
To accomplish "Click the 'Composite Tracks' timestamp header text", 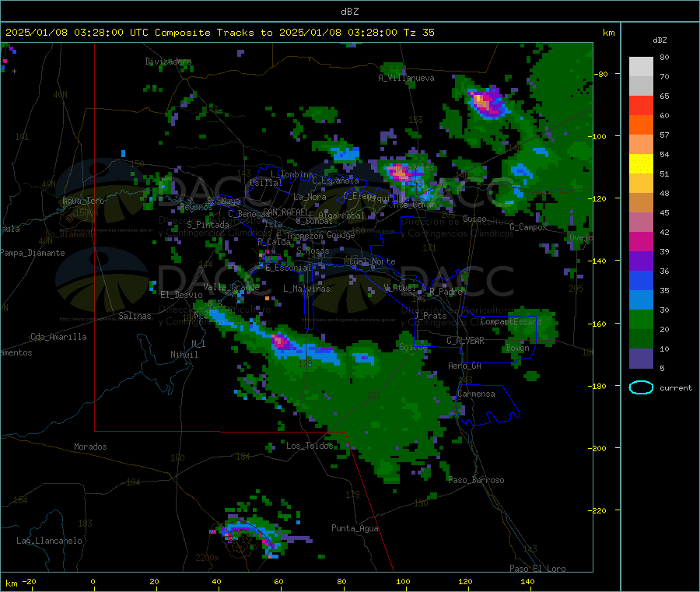I will click(x=219, y=33).
